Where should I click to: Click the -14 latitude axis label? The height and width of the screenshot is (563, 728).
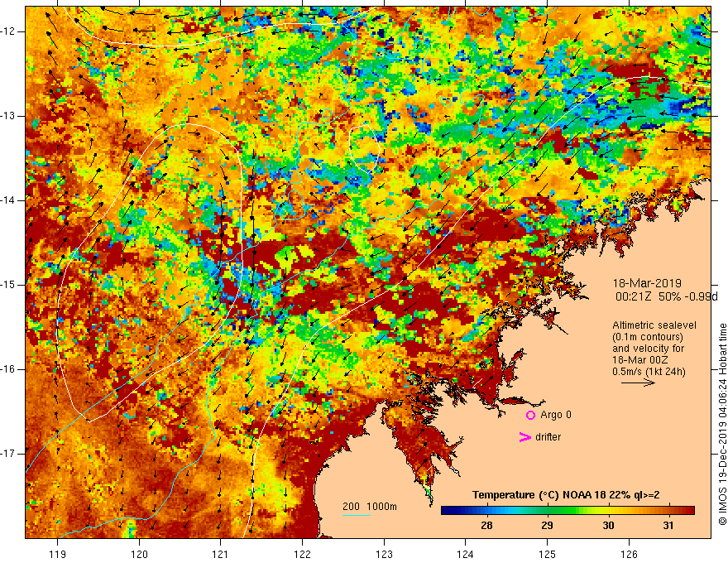tap(8, 200)
